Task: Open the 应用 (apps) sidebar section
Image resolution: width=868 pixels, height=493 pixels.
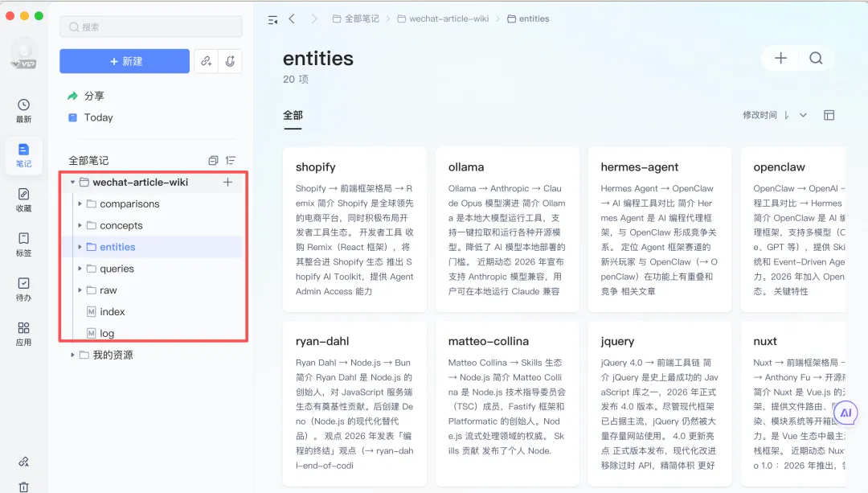Action: click(x=23, y=333)
